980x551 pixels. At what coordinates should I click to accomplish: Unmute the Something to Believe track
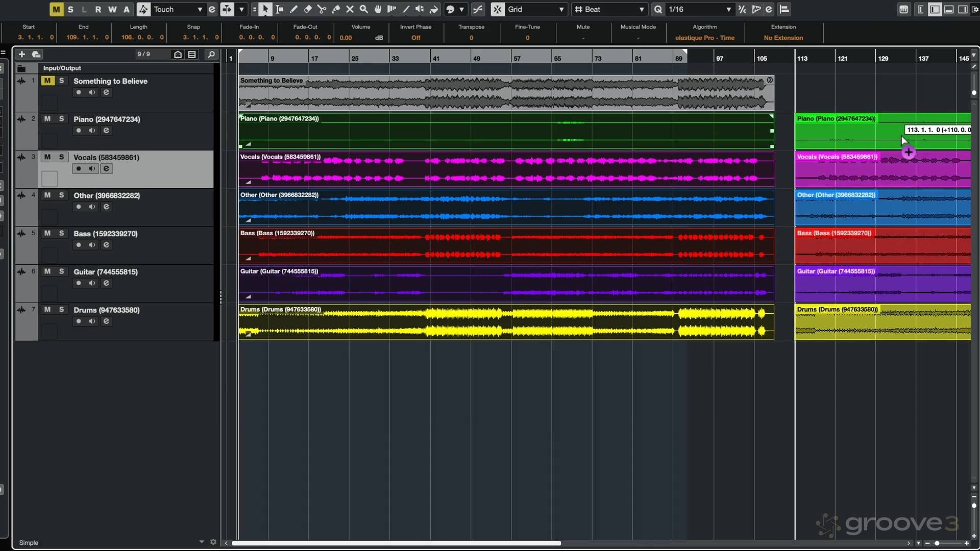coord(47,81)
